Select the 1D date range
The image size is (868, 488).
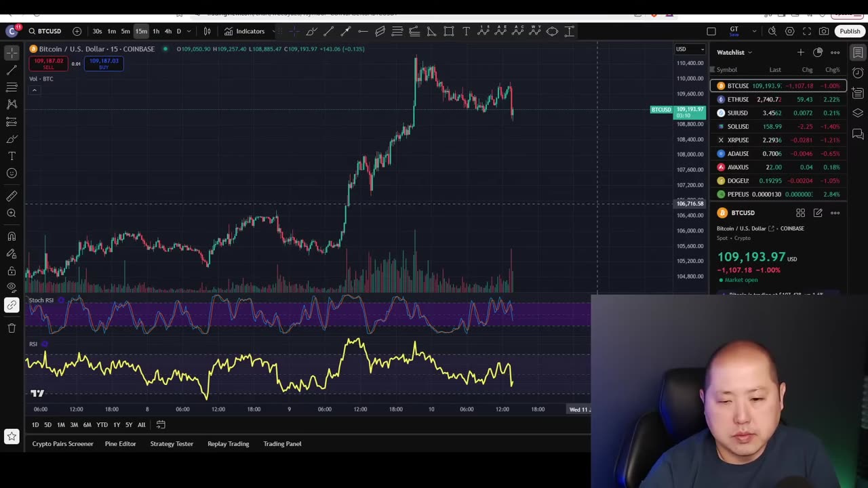35,425
